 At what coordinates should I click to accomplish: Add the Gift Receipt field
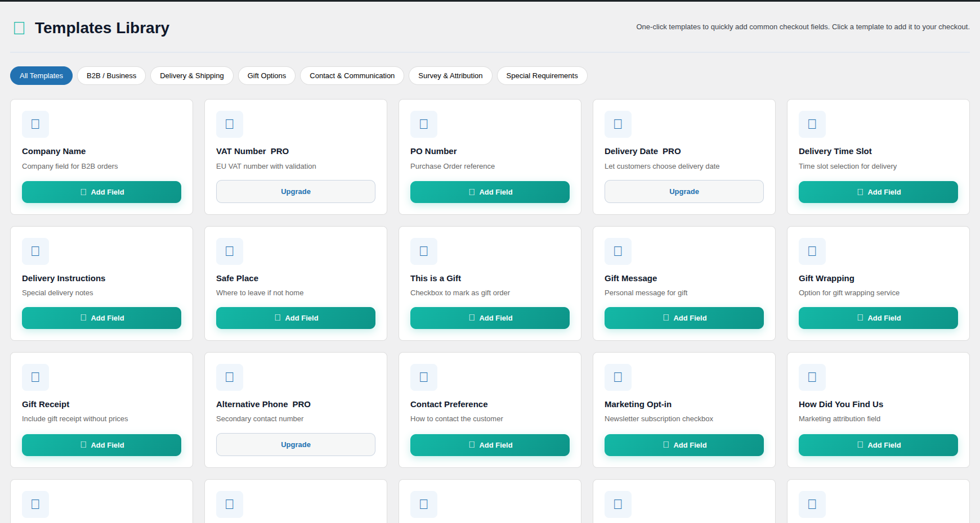(x=101, y=445)
